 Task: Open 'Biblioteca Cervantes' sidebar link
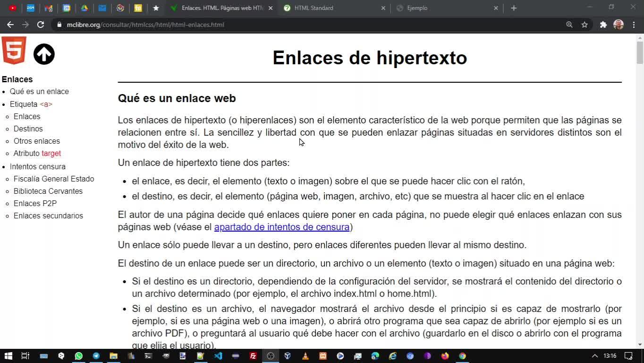[48, 191]
